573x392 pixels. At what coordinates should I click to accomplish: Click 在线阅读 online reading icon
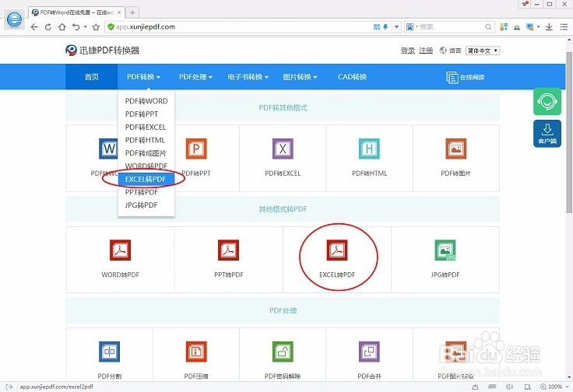466,77
